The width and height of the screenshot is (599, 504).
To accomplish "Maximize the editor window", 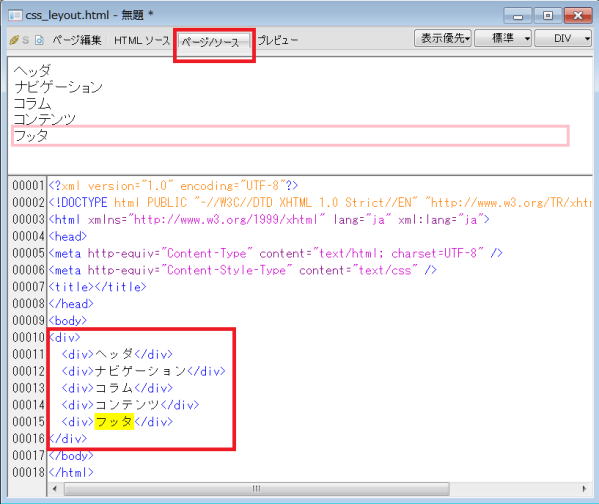I will click(547, 16).
